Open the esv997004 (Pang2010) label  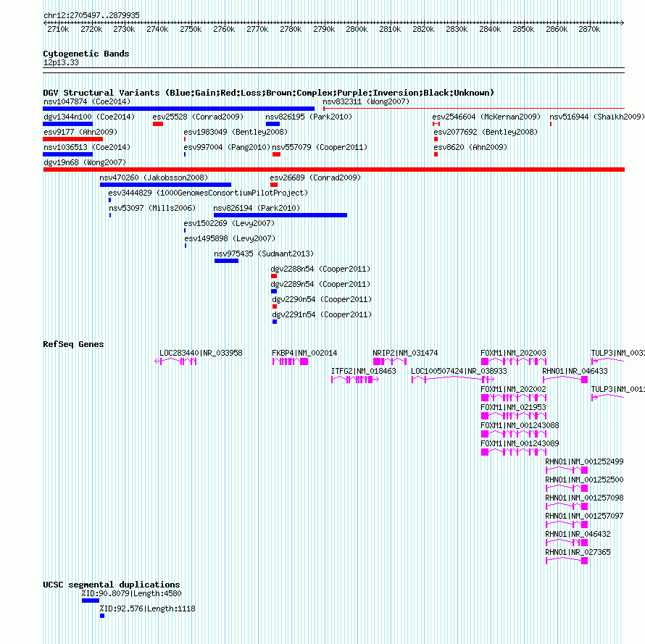227,147
